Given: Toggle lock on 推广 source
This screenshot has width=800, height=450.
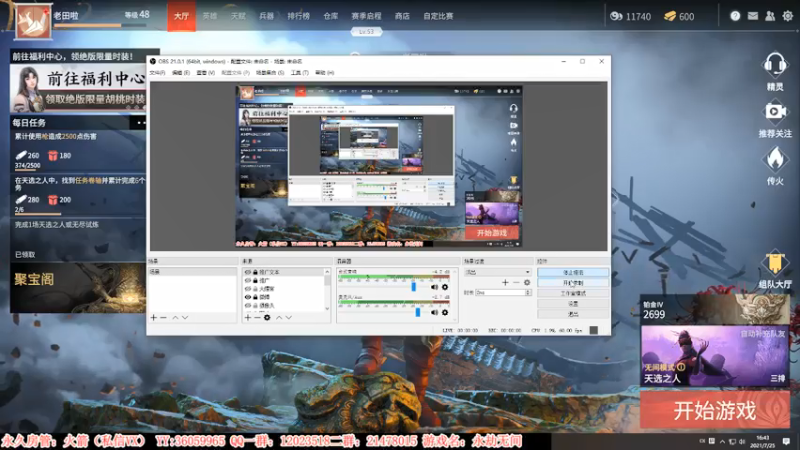Looking at the screenshot, I should pos(255,281).
